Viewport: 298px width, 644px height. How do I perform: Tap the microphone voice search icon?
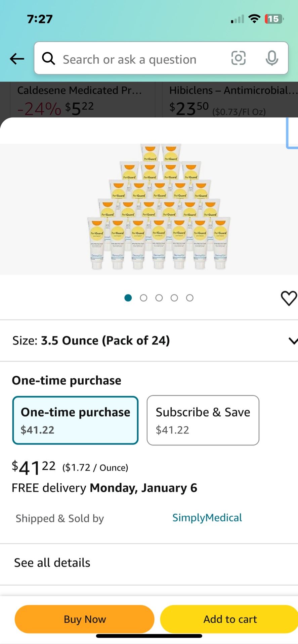271,58
